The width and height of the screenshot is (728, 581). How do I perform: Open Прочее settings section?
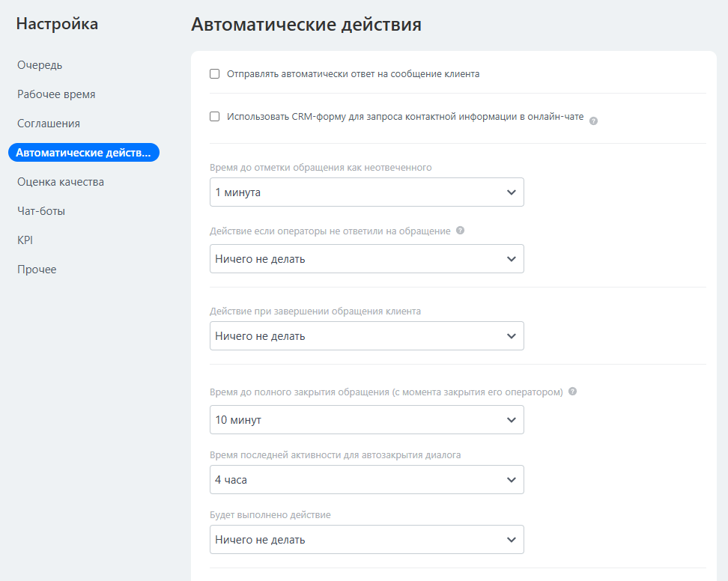[x=37, y=270]
